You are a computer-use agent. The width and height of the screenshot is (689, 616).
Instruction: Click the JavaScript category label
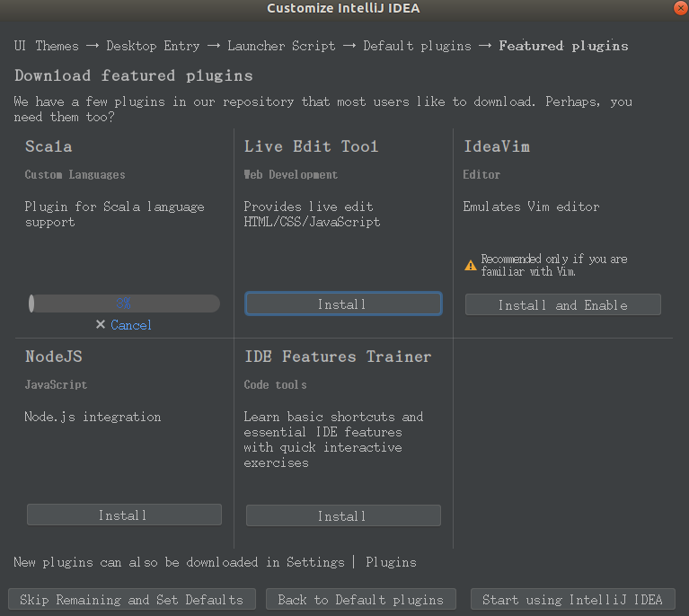point(56,384)
